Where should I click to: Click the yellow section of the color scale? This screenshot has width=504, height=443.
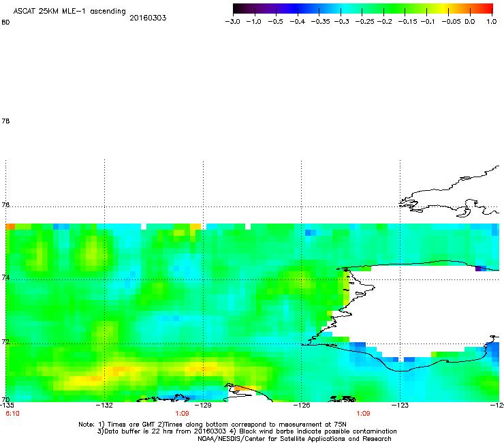443,9
